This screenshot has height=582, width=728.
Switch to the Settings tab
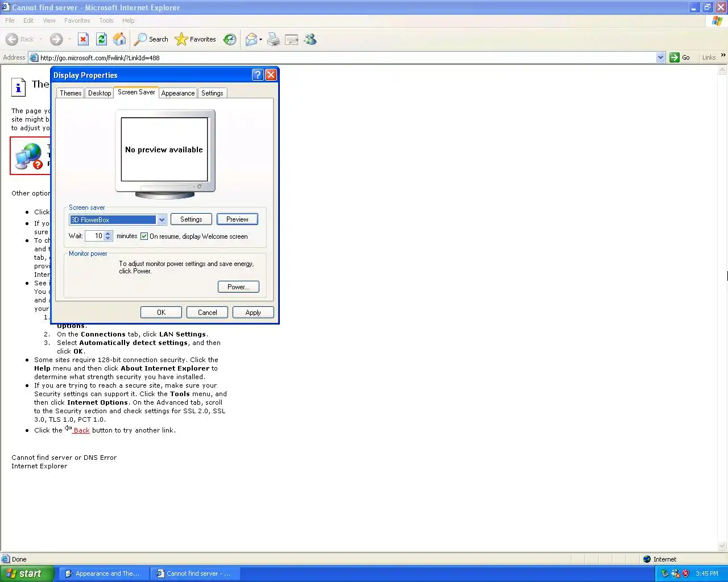[212, 93]
